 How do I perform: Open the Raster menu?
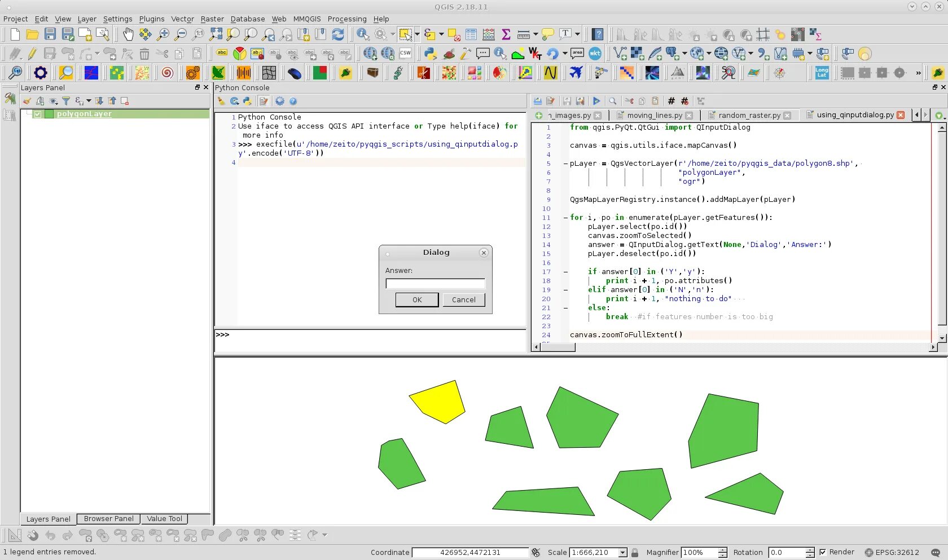(x=212, y=19)
